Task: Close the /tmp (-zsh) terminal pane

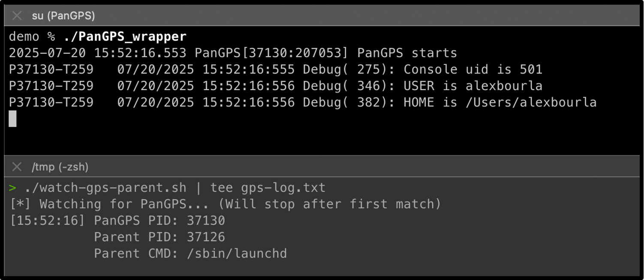Action: pos(17,167)
